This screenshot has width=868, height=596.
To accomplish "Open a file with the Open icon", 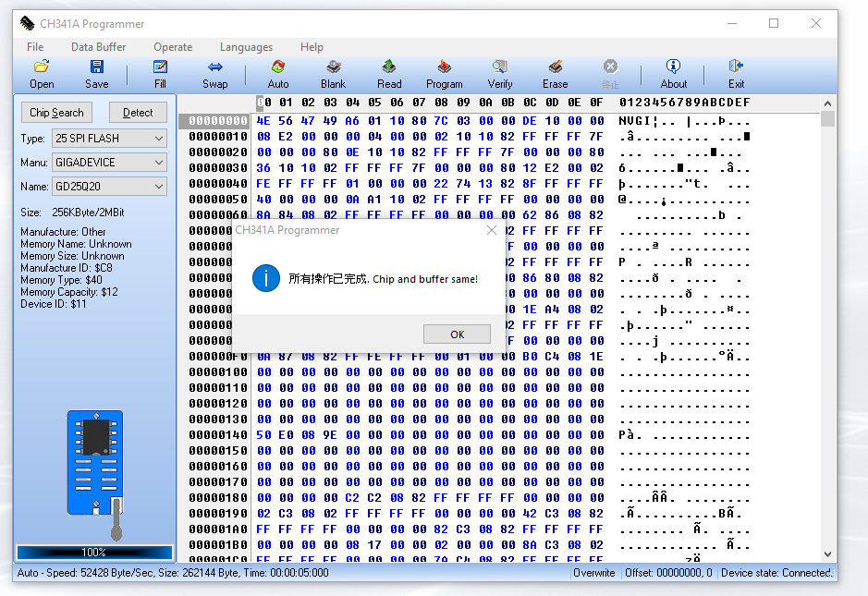I will [42, 74].
